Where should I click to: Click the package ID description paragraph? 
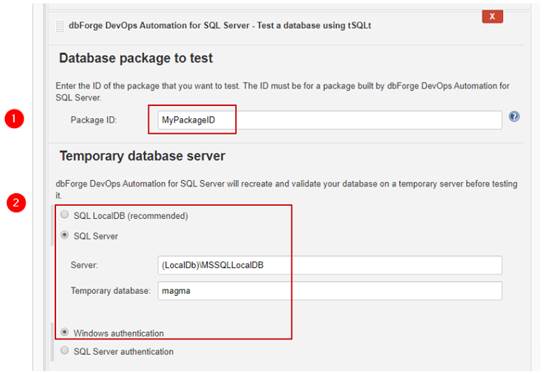tap(282, 92)
